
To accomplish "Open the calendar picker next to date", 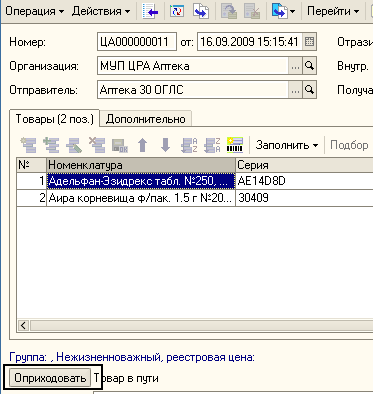I will [x=309, y=42].
